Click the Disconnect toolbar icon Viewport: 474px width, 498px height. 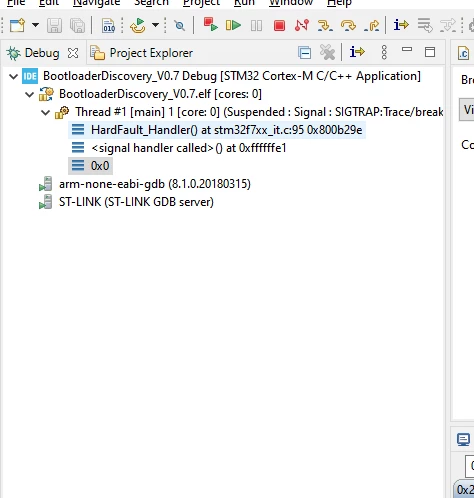[x=302, y=25]
